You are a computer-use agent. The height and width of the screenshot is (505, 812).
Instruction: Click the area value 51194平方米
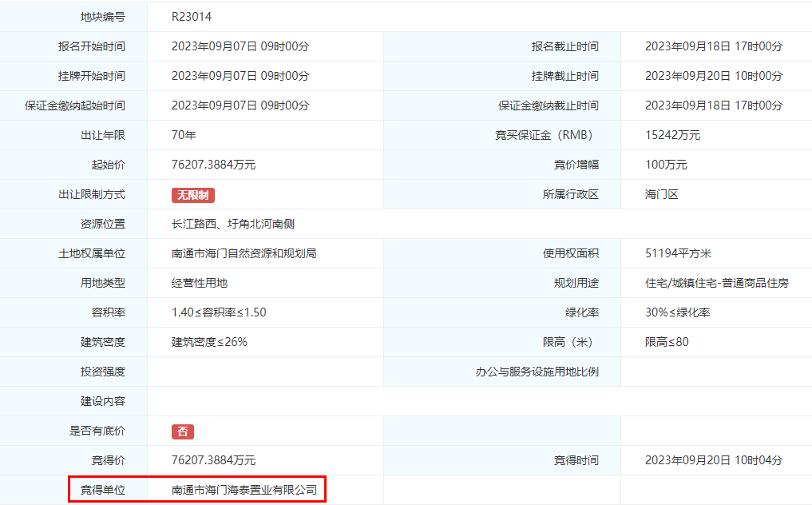(x=678, y=253)
